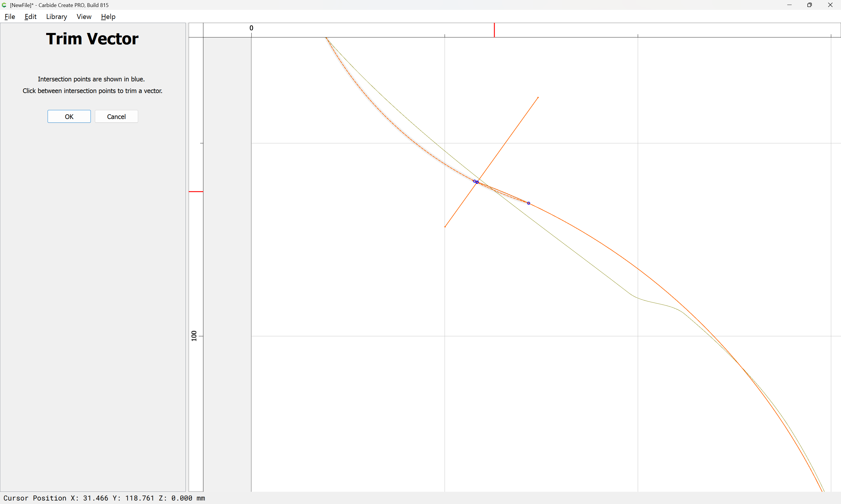Open the Help menu
Viewport: 841px width, 504px height.
click(x=108, y=17)
